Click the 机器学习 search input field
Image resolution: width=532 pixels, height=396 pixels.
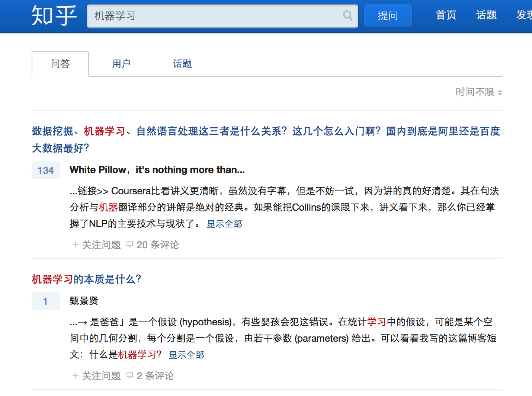(x=222, y=16)
